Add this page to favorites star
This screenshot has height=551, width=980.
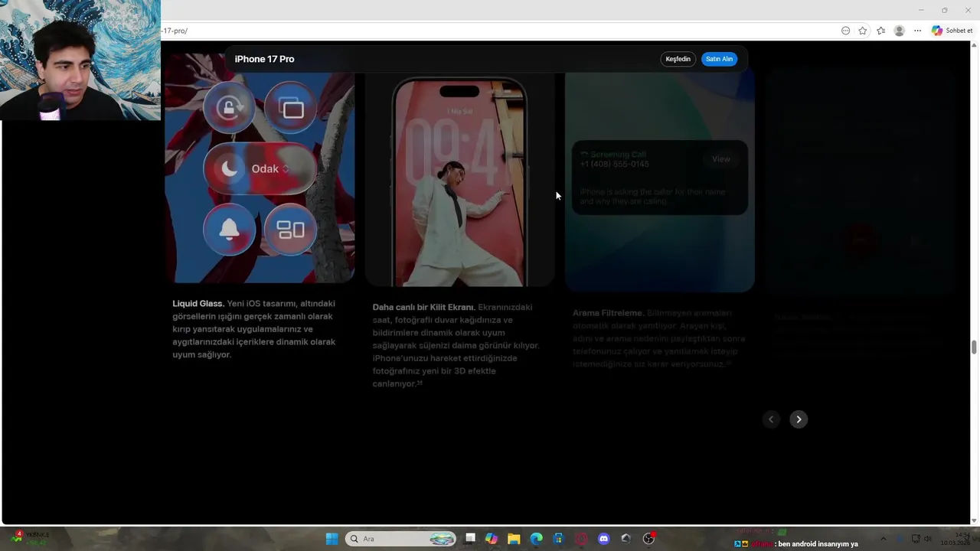point(863,31)
